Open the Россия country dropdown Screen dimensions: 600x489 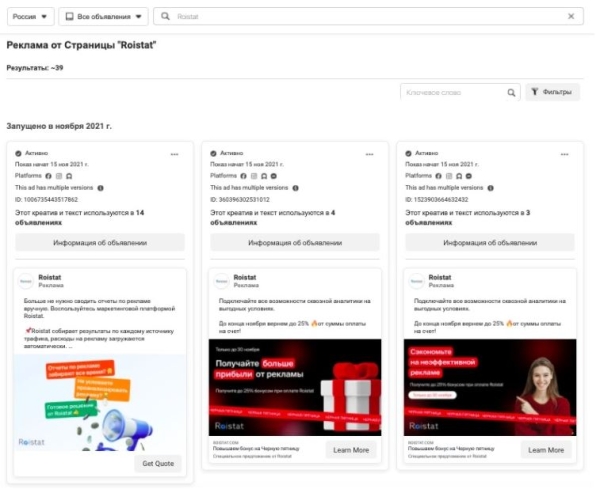[x=31, y=16]
